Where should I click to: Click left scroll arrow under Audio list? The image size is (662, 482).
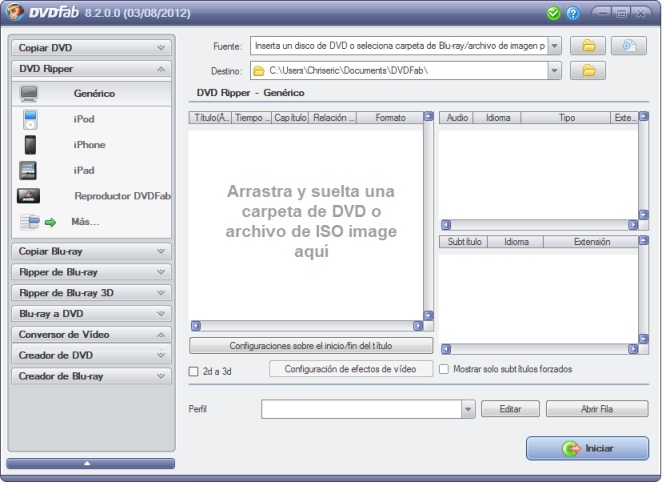pyautogui.click(x=446, y=225)
